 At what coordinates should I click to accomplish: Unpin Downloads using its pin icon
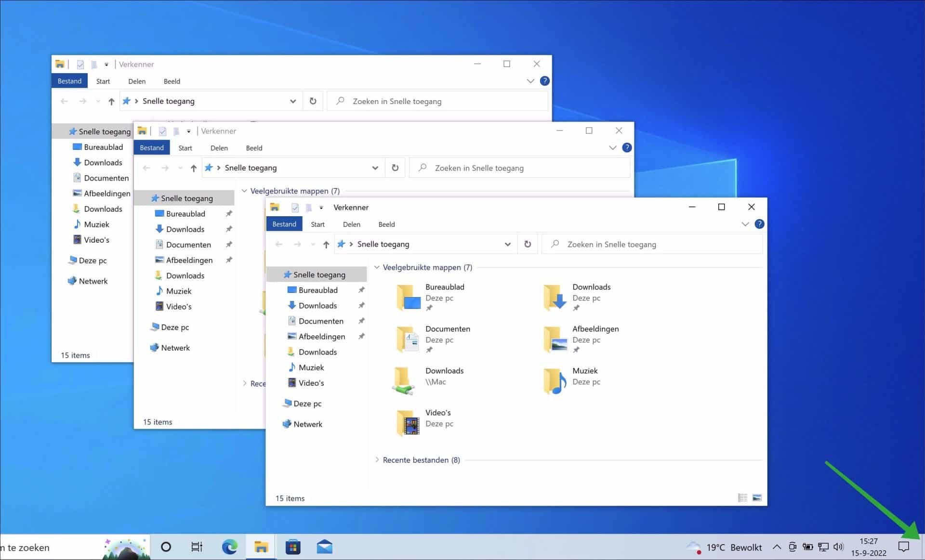coord(361,305)
